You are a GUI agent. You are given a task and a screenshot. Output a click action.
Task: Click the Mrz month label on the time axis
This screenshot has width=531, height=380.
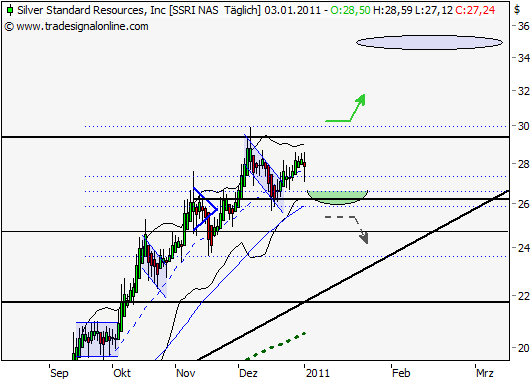tap(485, 373)
